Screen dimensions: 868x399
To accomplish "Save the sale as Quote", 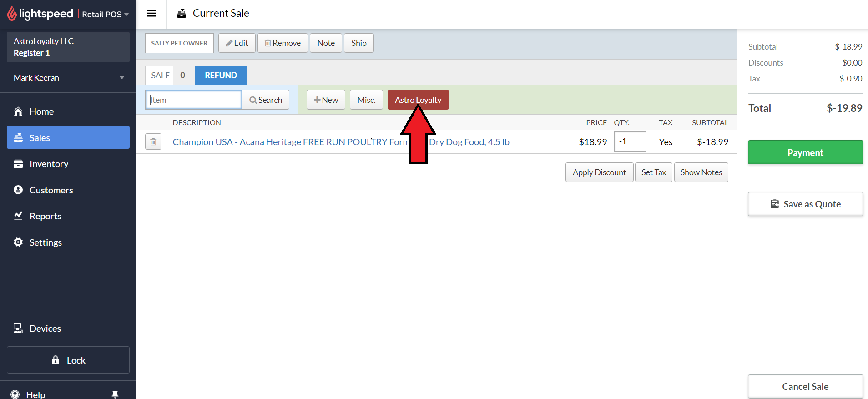I will coord(805,204).
